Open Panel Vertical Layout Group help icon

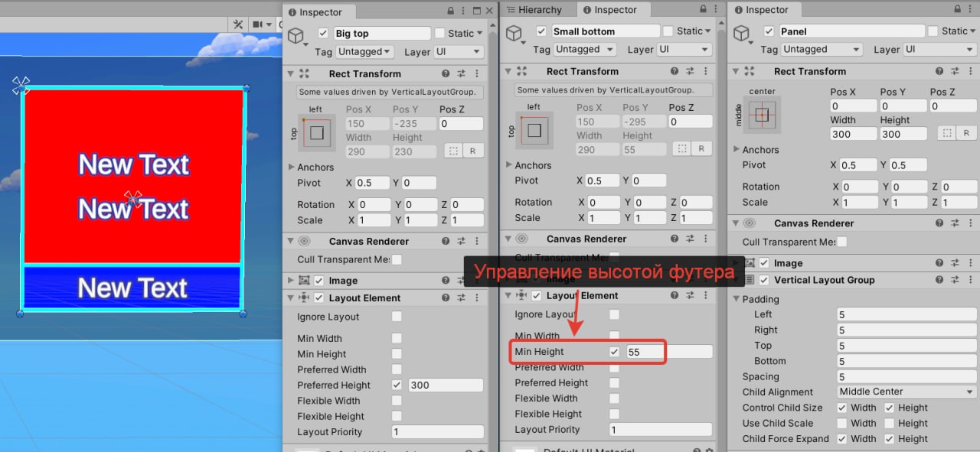pos(940,280)
